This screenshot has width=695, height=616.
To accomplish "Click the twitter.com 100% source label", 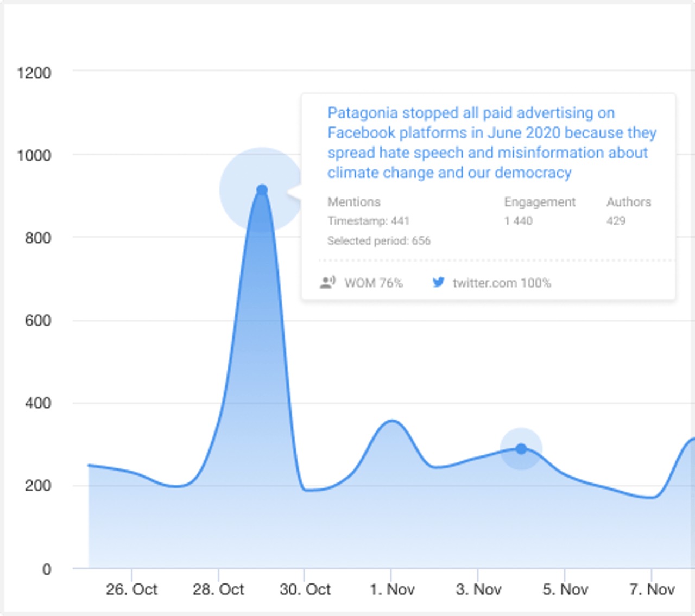I will point(502,283).
